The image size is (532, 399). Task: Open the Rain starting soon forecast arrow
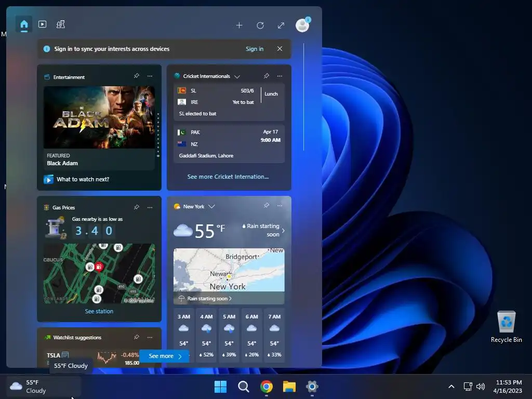point(283,230)
